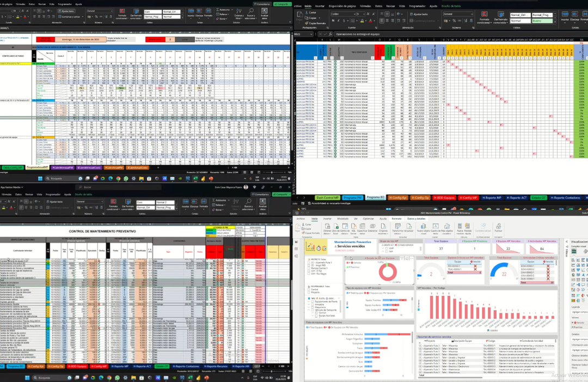Check the CC - Alpamallo Ruta 3 project filter
The height and width of the screenshot is (382, 588).
[x=309, y=262]
